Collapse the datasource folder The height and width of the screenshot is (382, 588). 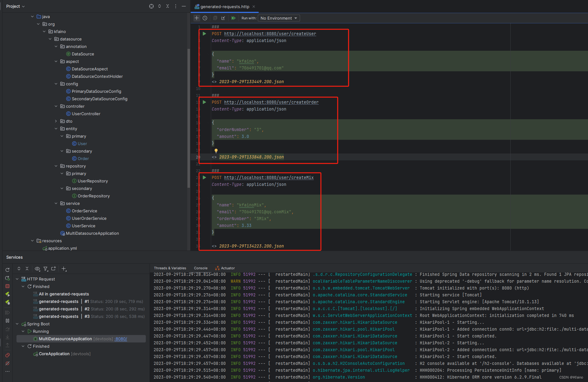[50, 39]
